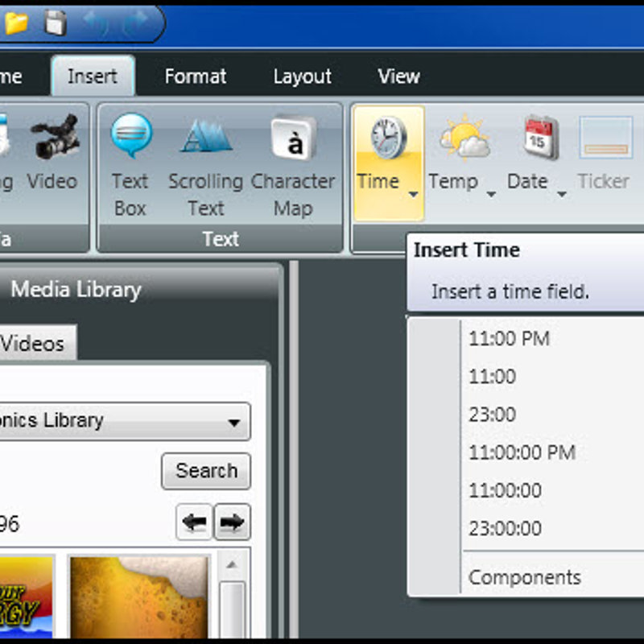644x644 pixels.
Task: Switch to the Format ribbon tab
Action: coord(195,76)
